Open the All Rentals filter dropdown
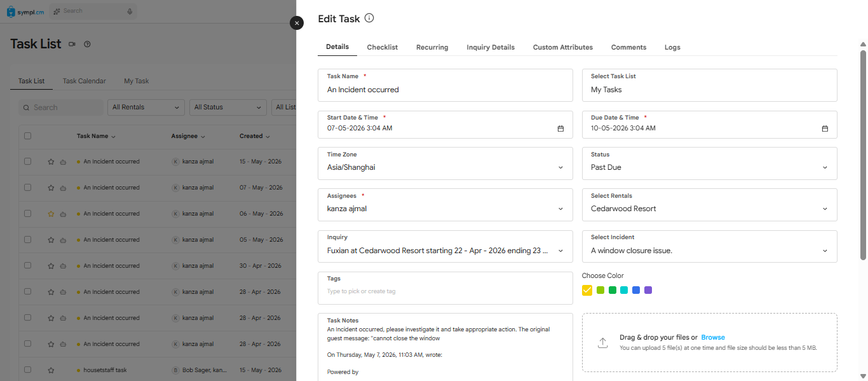The height and width of the screenshot is (381, 868). (146, 107)
